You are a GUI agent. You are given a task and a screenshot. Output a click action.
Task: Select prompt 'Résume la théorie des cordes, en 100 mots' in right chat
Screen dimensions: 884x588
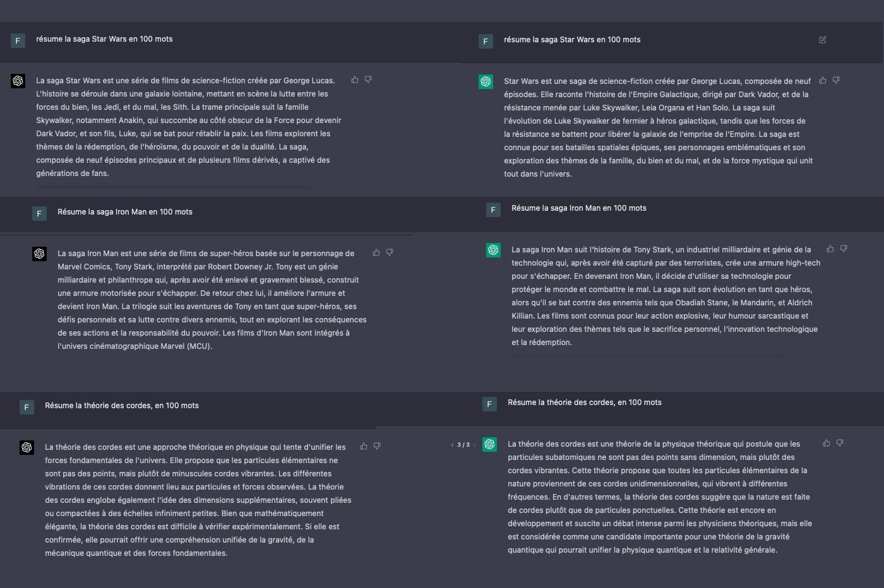585,403
